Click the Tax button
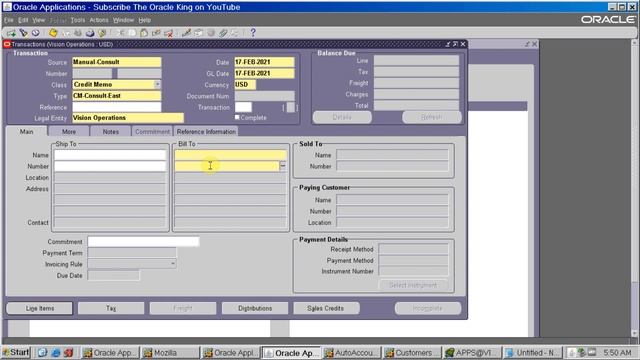640x360 pixels. coord(111,308)
